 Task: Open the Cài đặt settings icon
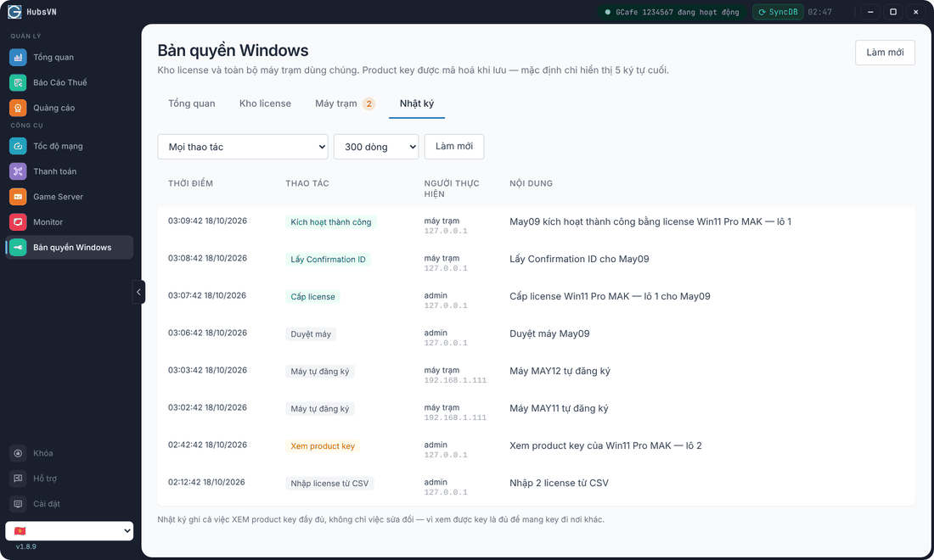pyautogui.click(x=18, y=504)
